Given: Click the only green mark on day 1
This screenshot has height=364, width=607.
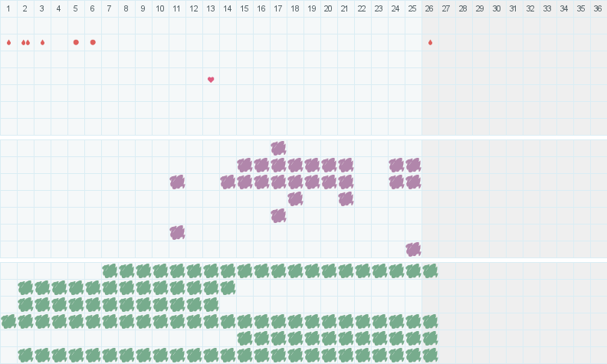Looking at the screenshot, I should click(x=8, y=321).
